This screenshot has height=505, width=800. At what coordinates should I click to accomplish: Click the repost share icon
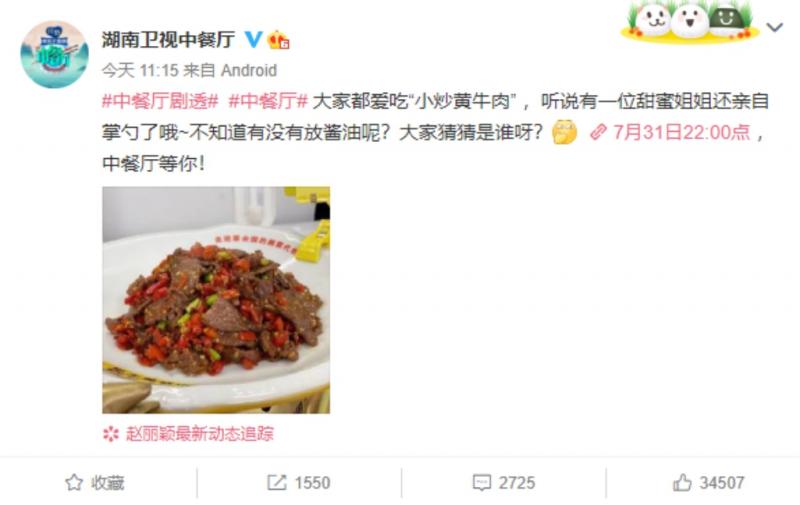[x=277, y=482]
